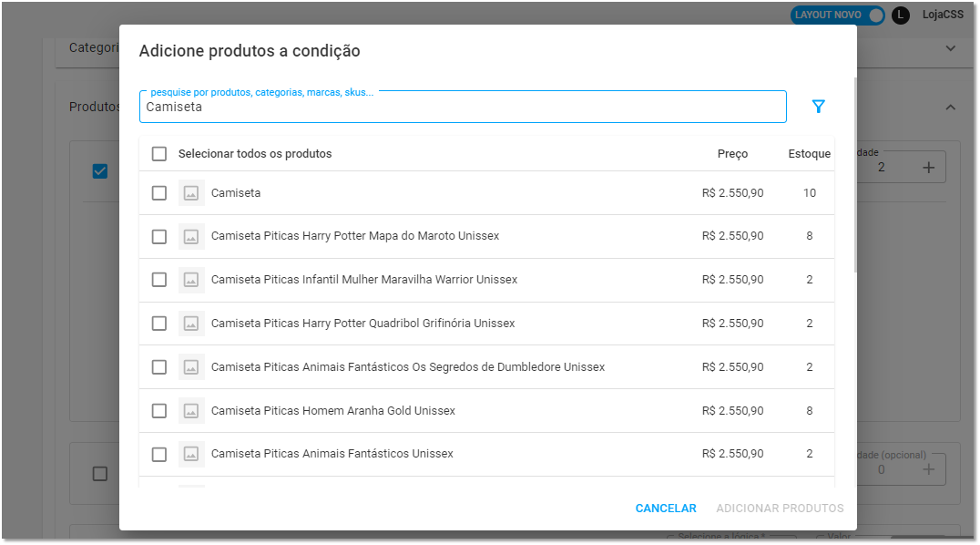Click thumbnail icon for Homem Aranha Gold shirt
The height and width of the screenshot is (545, 980).
click(191, 410)
